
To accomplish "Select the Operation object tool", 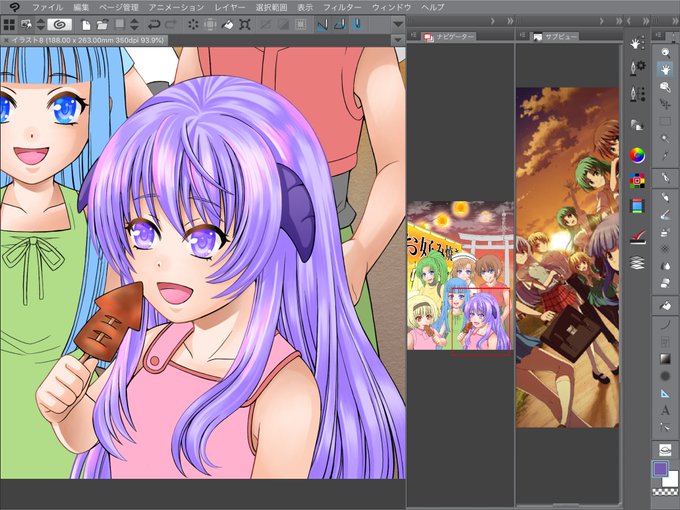I will pos(665,87).
